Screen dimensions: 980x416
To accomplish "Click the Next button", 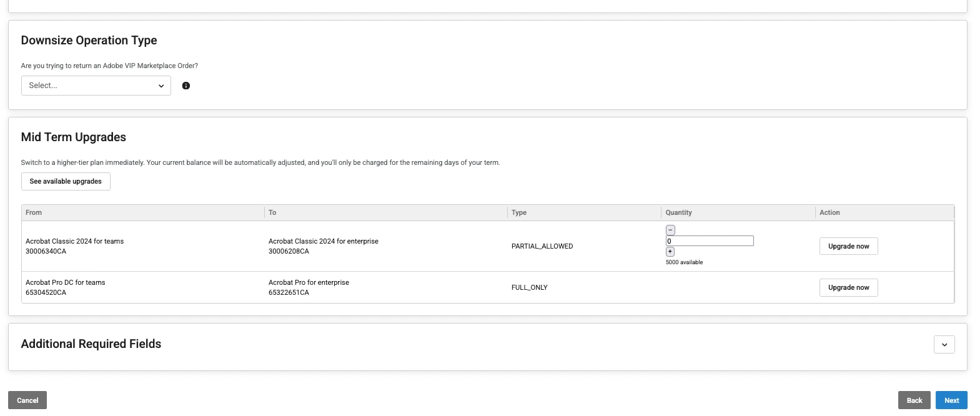I will tap(951, 400).
